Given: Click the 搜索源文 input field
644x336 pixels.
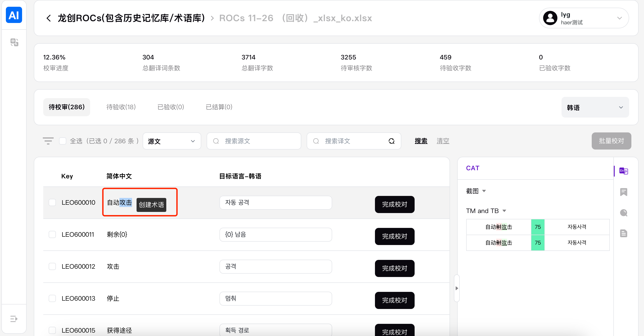Looking at the screenshot, I should pyautogui.click(x=258, y=141).
